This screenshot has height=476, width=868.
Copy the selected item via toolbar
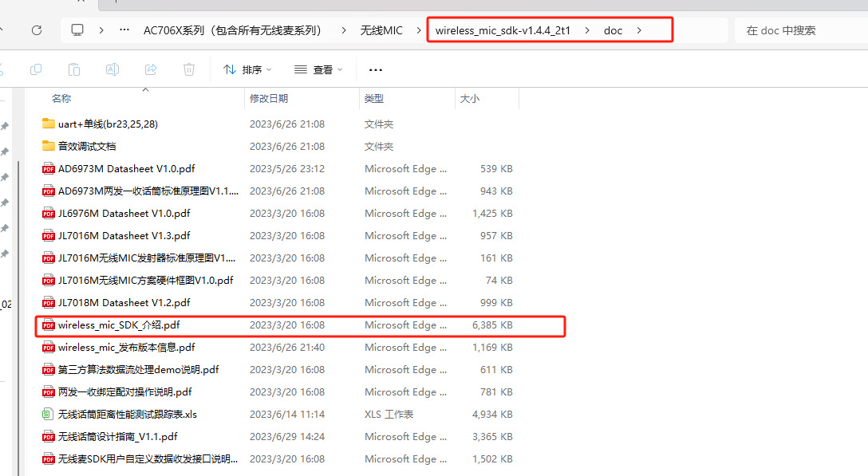point(36,69)
